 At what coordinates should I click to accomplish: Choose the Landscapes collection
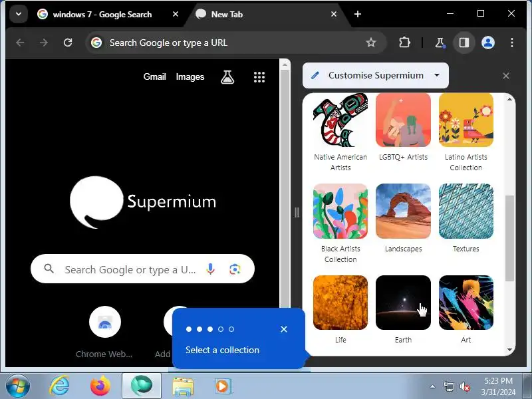(403, 218)
